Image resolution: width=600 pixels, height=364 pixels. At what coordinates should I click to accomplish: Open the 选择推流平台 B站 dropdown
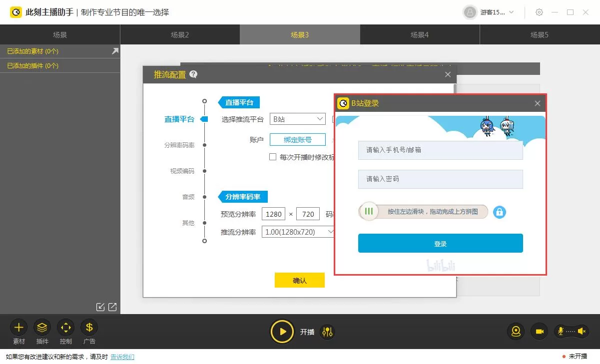pos(298,119)
